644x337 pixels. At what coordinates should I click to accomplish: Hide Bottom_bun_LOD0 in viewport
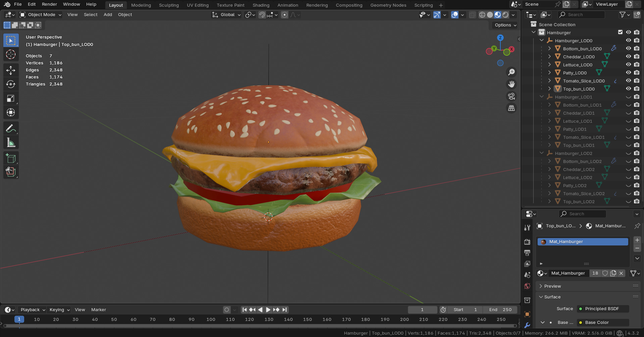pyautogui.click(x=629, y=49)
